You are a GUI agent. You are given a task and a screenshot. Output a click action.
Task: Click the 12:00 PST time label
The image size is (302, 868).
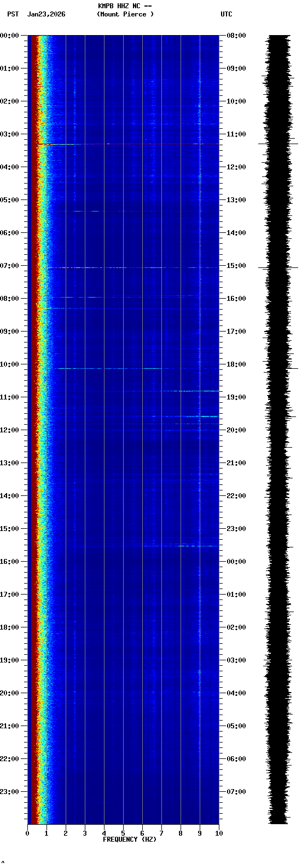tap(10, 430)
